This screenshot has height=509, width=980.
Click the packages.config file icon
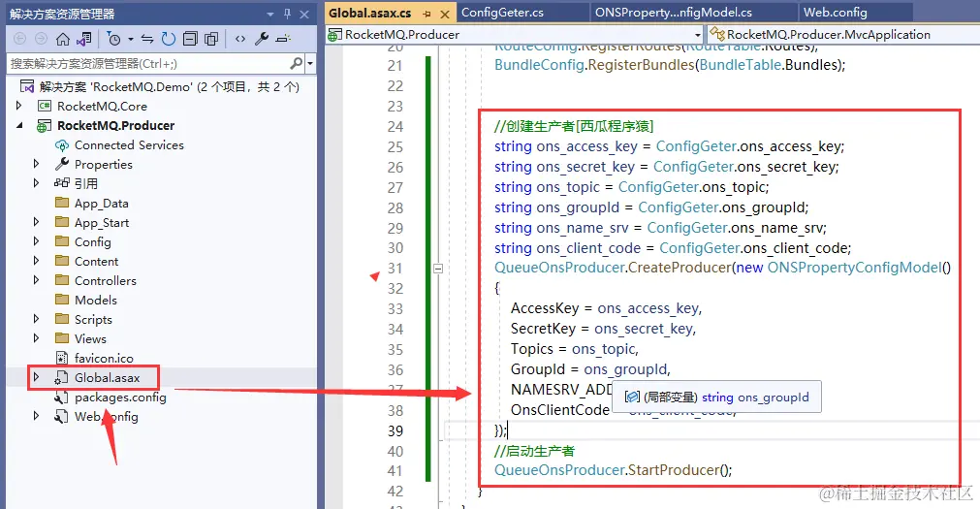[61, 398]
